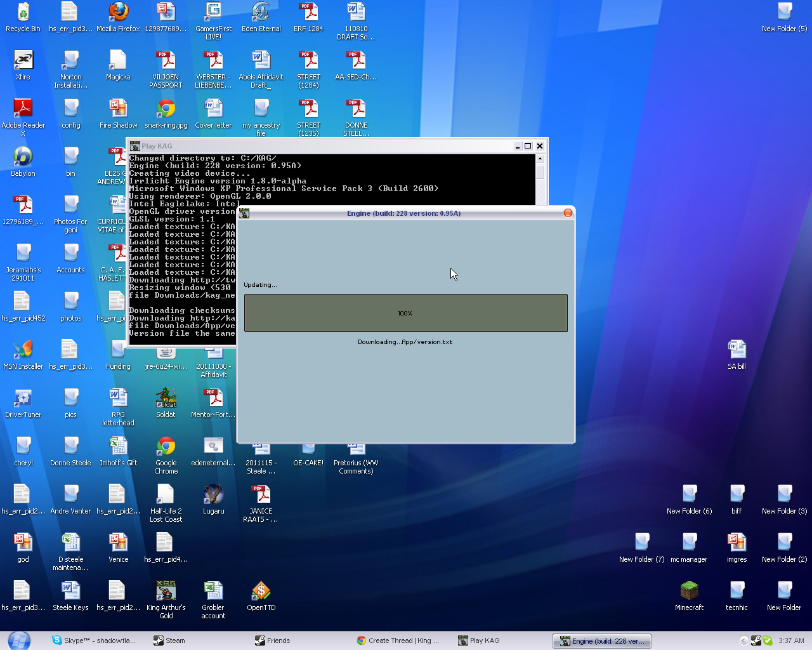Click the up arrow of console scrollbar
The image size is (812, 650).
[540, 159]
